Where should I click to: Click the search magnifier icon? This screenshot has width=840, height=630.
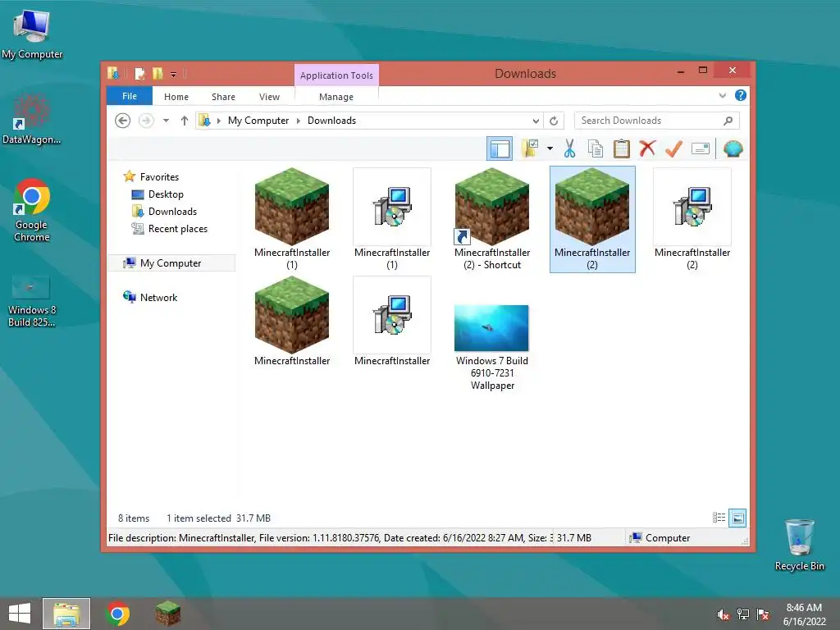[728, 121]
